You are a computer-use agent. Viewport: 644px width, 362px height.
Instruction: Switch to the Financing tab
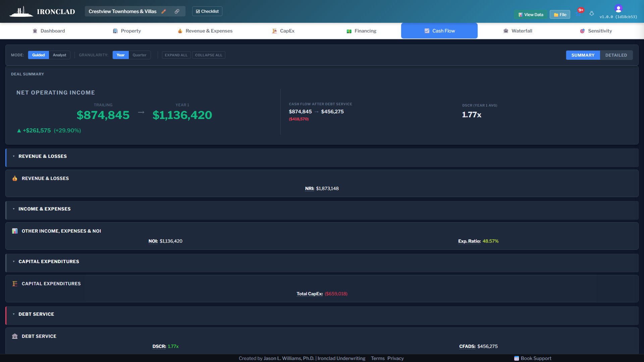[x=361, y=31]
